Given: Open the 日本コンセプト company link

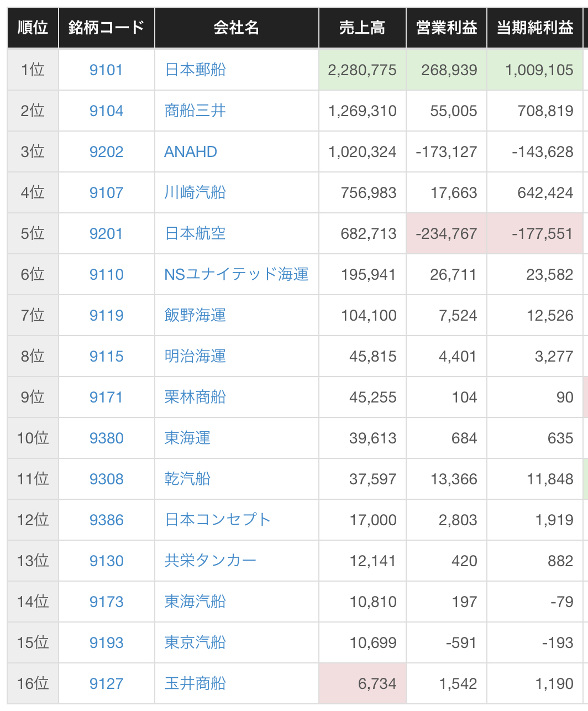Looking at the screenshot, I should click(x=218, y=520).
